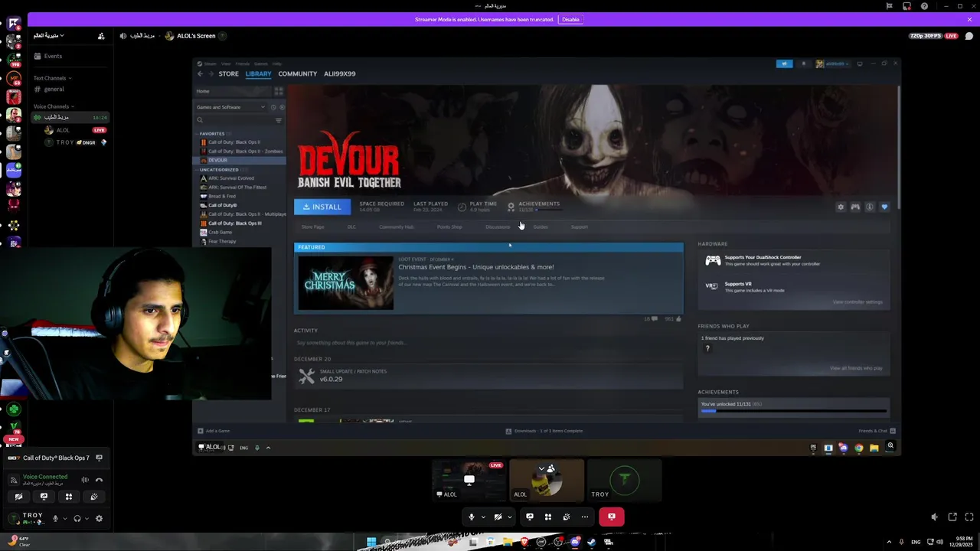Open the Discord help question mark icon
This screenshot has width=980, height=551.
pyautogui.click(x=924, y=6)
